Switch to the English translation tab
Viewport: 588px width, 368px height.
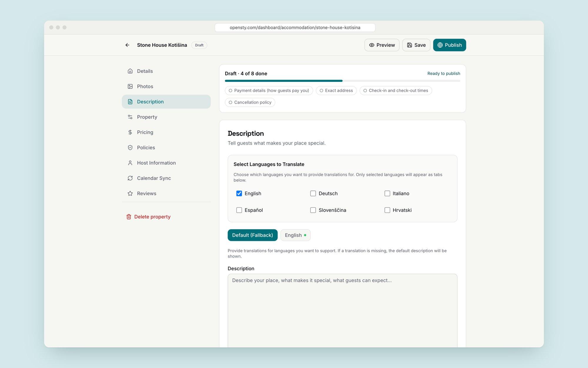pyautogui.click(x=295, y=235)
